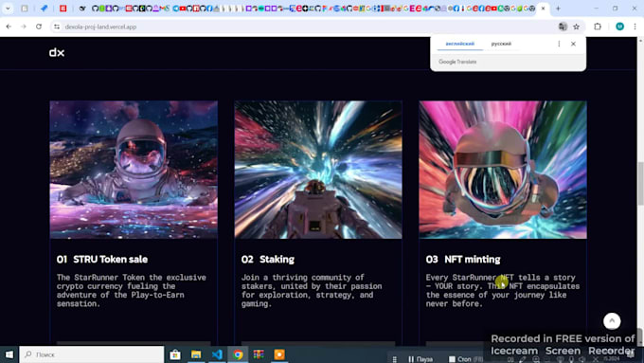Open Google Translate options menu
Screen dimensions: 644x363
point(559,44)
